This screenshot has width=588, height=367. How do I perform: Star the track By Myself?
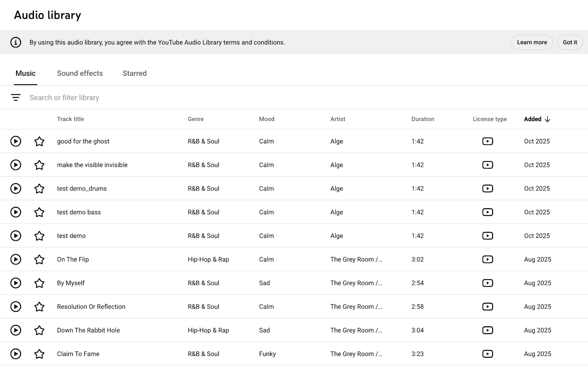[x=39, y=283]
